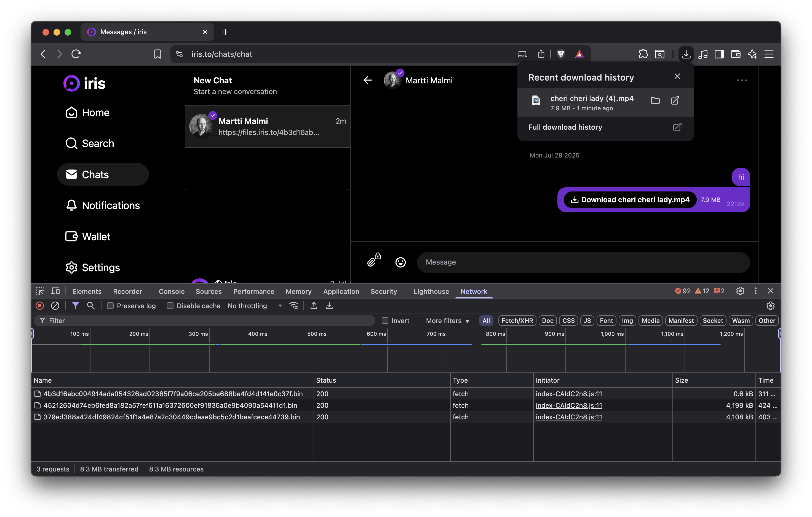Go back from chat with left arrow
812x517 pixels.
coord(367,80)
